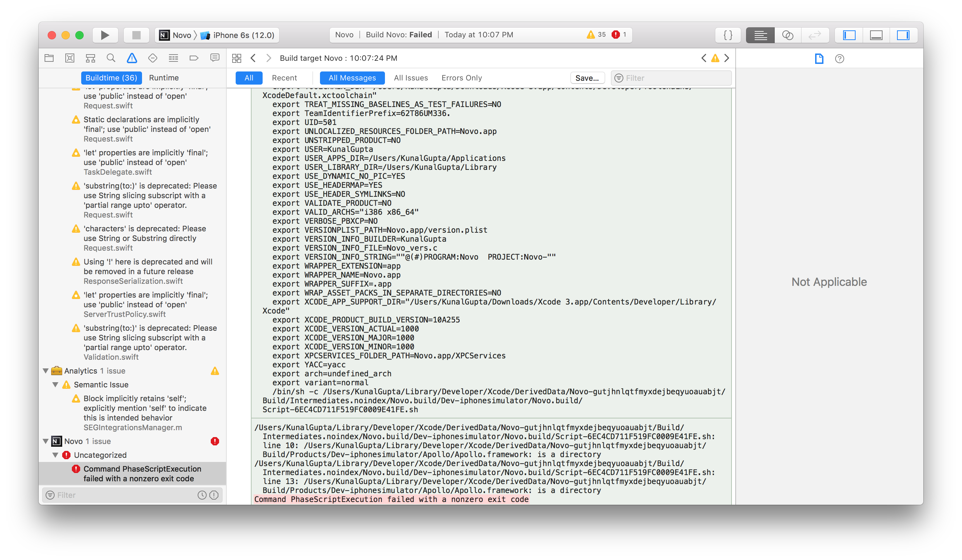Screen dimensions: 962x560
Task: Click the warning triangle status icon
Action: click(591, 35)
